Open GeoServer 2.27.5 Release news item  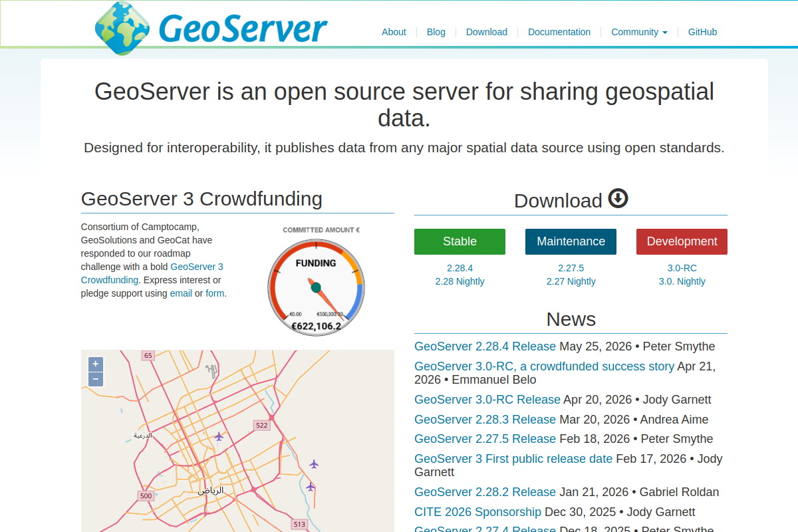click(485, 439)
